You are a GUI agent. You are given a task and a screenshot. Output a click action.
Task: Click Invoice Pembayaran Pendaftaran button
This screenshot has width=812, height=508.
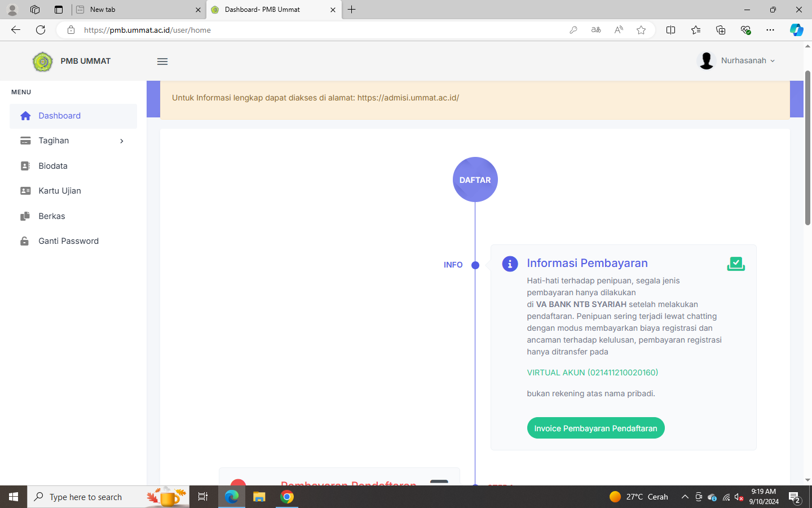595,428
